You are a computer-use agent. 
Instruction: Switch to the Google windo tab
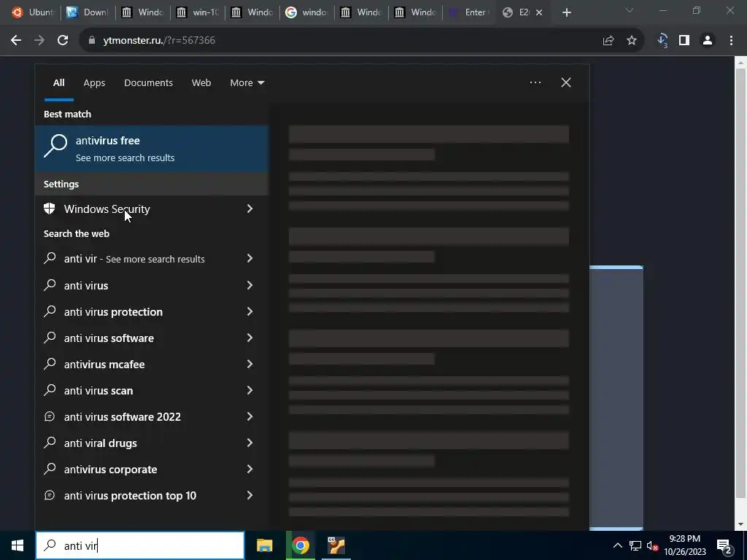tap(307, 12)
